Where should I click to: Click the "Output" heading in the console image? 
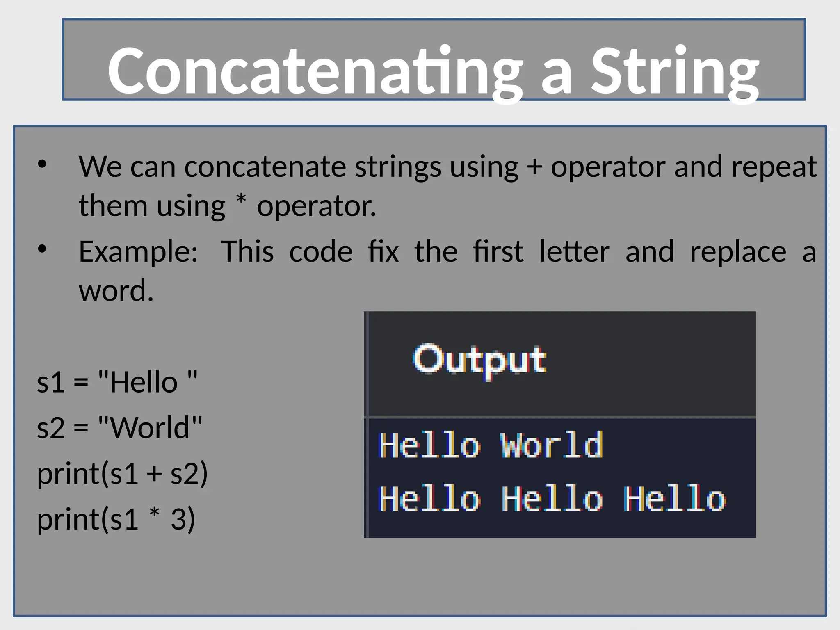coord(479,360)
